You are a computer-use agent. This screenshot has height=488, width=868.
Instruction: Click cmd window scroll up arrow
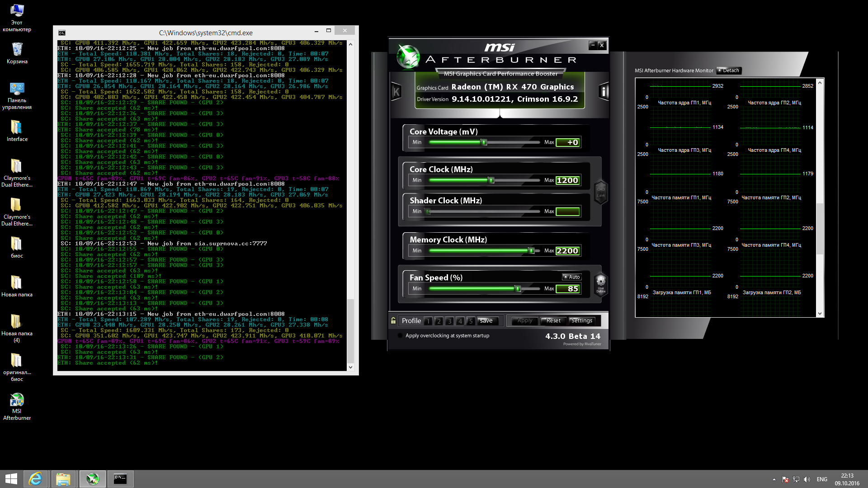pos(350,45)
